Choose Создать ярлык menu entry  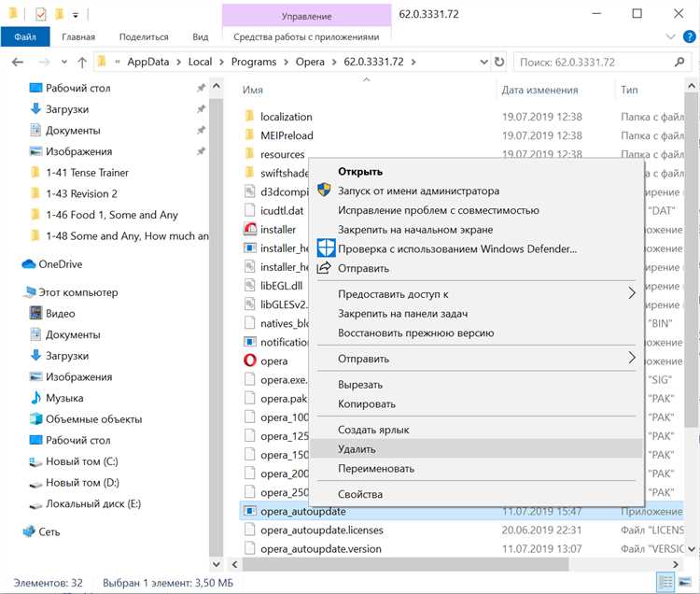click(373, 430)
